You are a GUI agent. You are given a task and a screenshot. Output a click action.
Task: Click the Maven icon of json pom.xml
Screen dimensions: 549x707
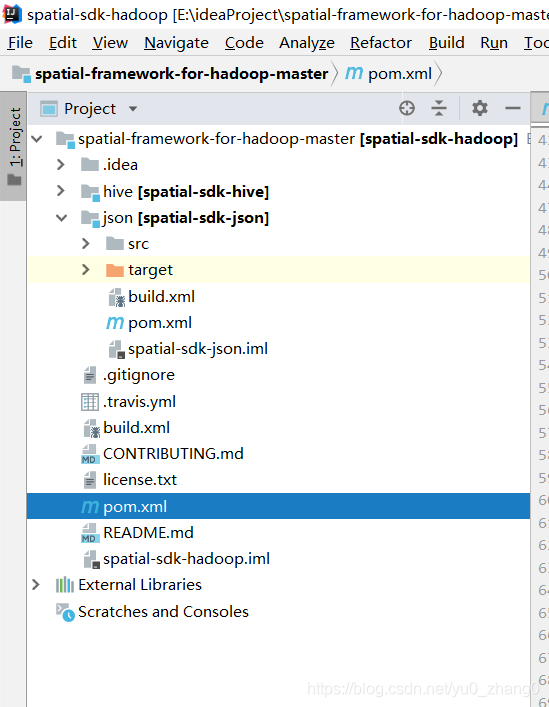point(115,323)
